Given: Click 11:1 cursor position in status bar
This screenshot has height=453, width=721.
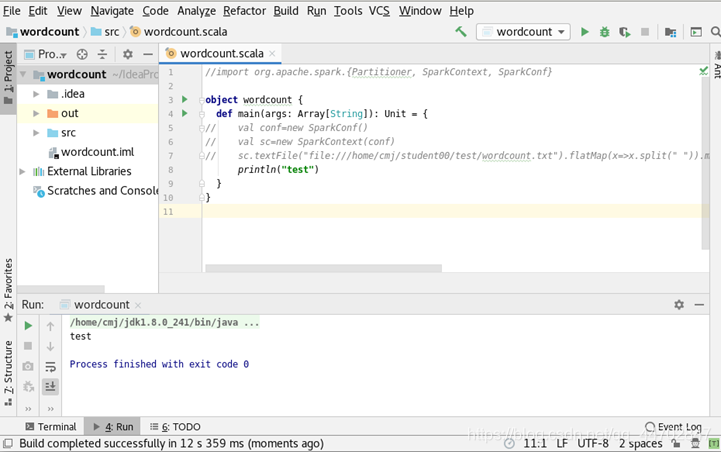Looking at the screenshot, I should (535, 443).
